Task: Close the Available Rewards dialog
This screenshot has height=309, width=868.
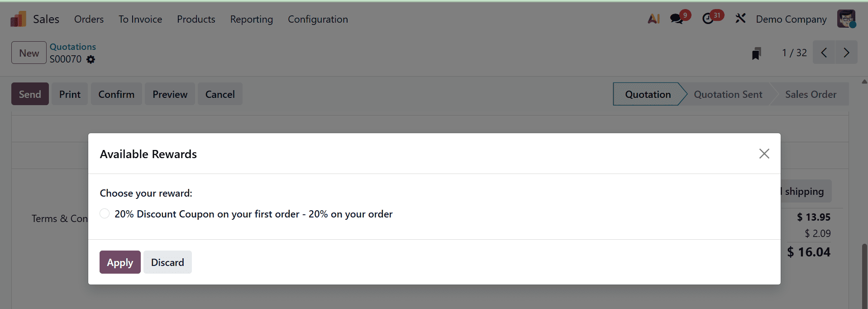Action: (764, 154)
